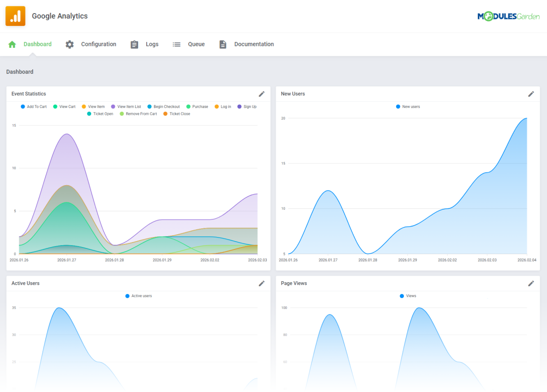547x392 pixels.
Task: Click the New Users widget title
Action: pyautogui.click(x=293, y=94)
